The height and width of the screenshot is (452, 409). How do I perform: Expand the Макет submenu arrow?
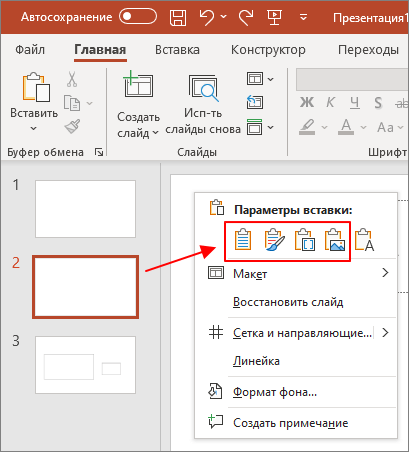click(385, 273)
